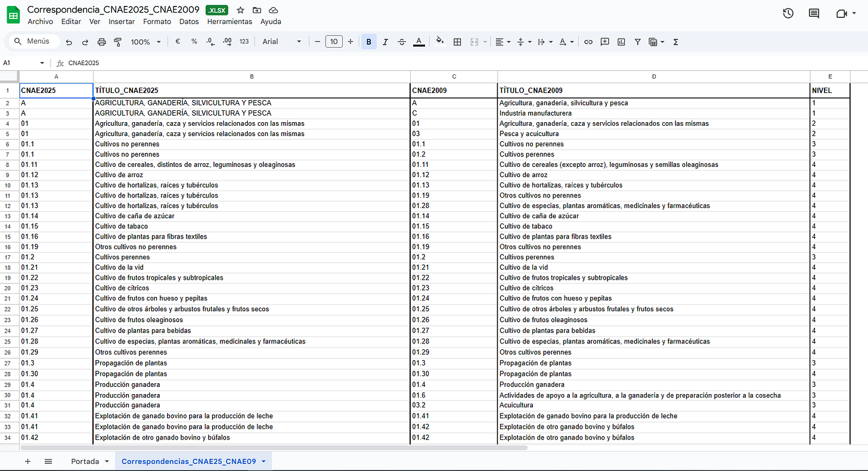Viewport: 868px width, 471px height.
Task: Open text rotation dropdown
Action: click(566, 42)
